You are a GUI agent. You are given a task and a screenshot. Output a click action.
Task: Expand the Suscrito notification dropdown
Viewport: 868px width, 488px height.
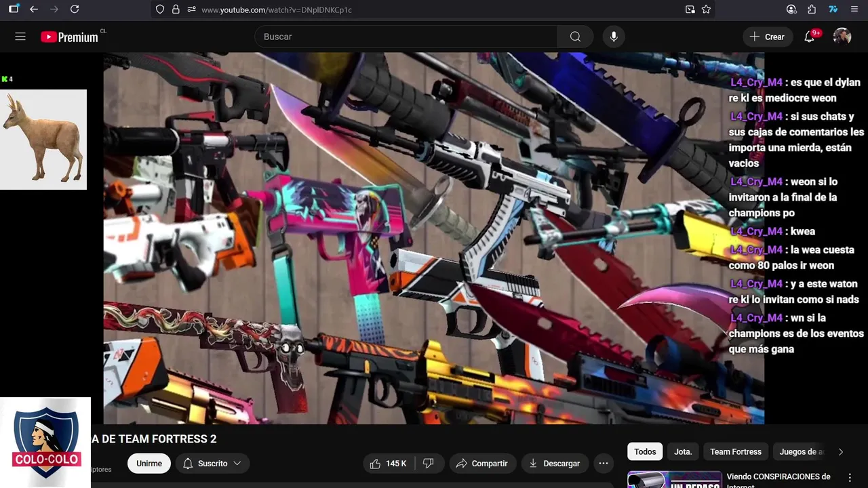tap(213, 464)
